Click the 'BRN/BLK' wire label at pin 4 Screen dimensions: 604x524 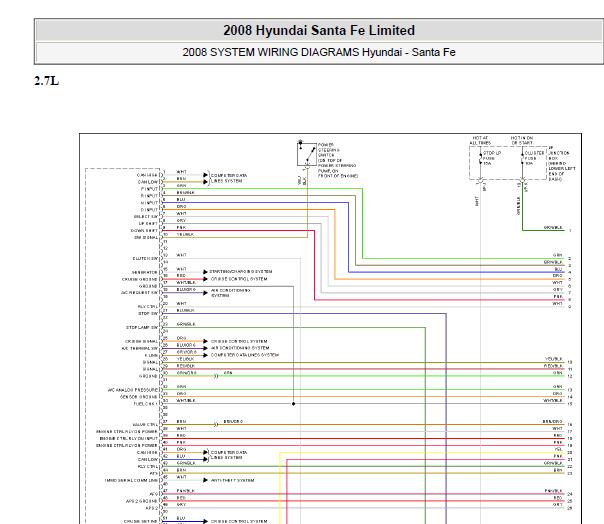point(186,192)
